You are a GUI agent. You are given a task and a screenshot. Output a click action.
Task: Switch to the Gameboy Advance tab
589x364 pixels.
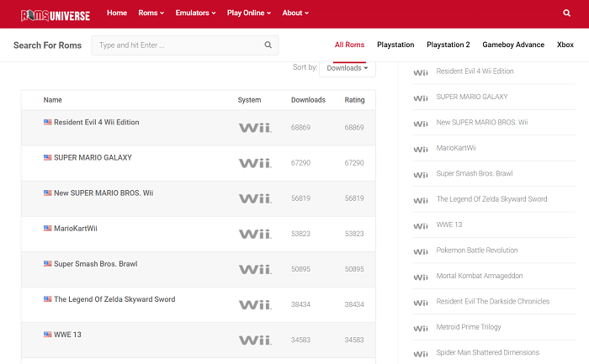[x=513, y=45]
